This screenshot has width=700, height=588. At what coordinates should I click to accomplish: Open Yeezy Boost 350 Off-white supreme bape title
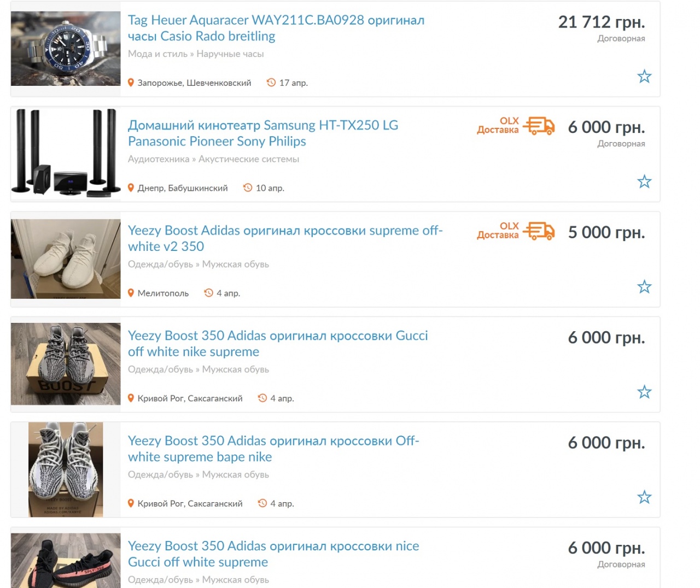(273, 449)
